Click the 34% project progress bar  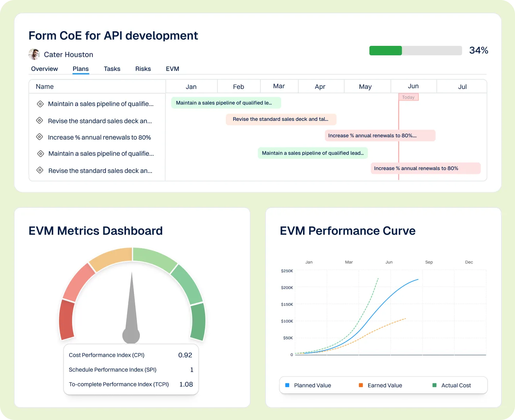pyautogui.click(x=415, y=50)
